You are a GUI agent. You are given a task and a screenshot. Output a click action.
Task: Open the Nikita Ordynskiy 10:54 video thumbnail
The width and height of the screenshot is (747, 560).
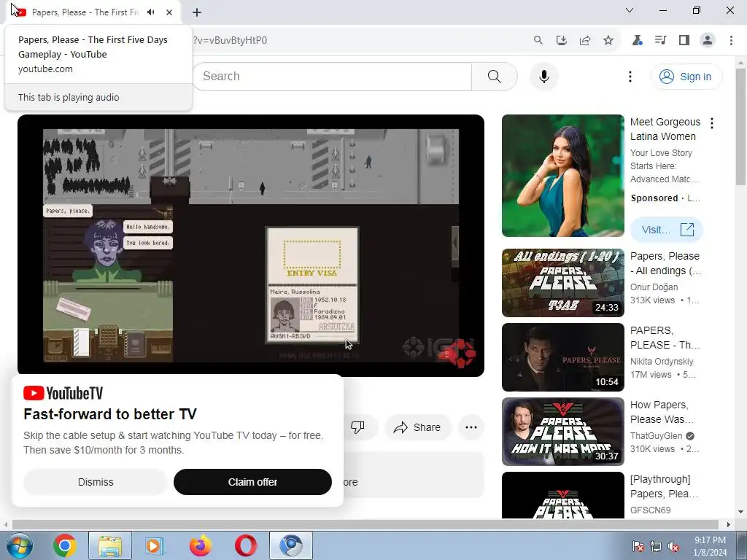[562, 357]
